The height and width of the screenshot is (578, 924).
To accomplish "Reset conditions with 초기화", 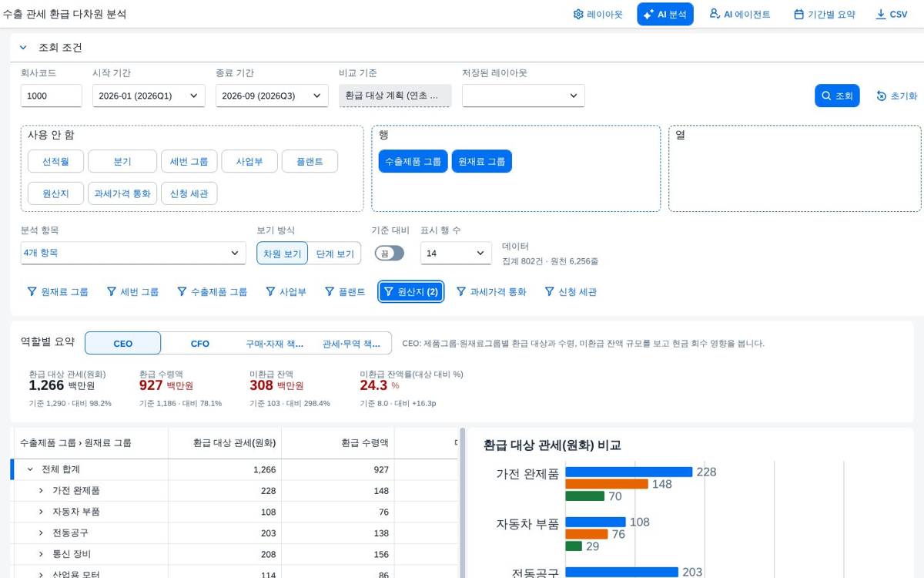I will pyautogui.click(x=896, y=96).
